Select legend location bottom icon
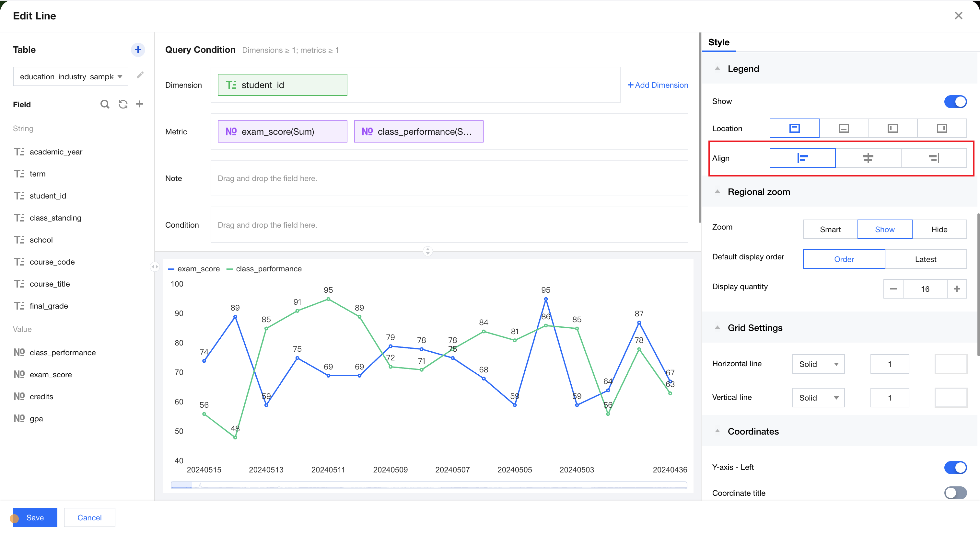 tap(844, 128)
